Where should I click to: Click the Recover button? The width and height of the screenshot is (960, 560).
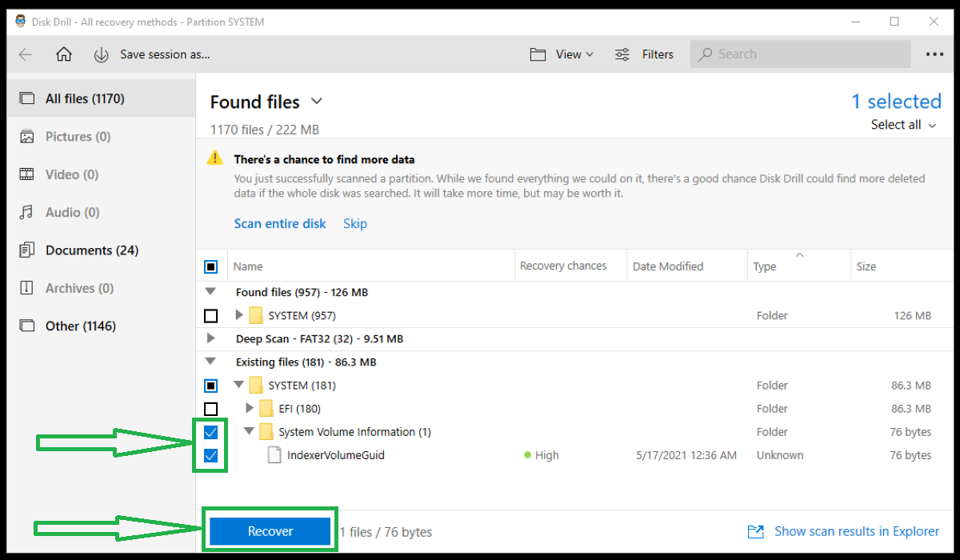click(x=270, y=531)
